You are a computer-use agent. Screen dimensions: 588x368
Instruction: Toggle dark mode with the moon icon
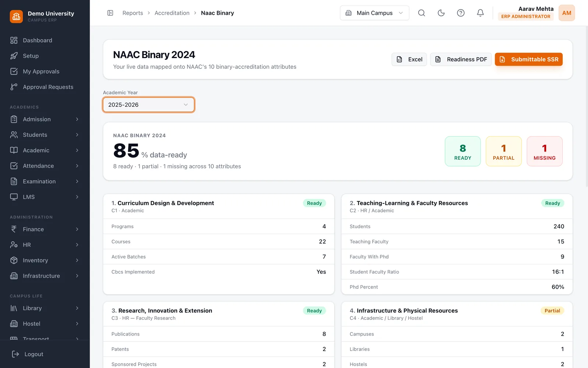(441, 13)
